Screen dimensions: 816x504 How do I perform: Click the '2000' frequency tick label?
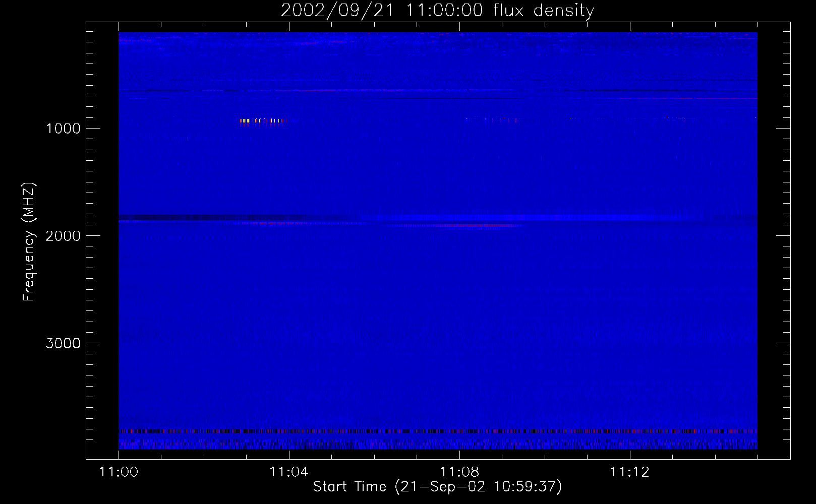(63, 236)
